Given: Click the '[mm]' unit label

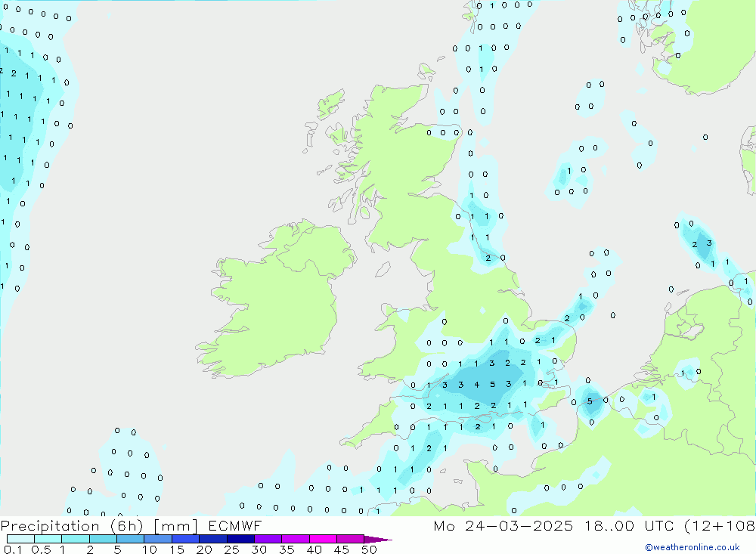Looking at the screenshot, I should [176, 526].
